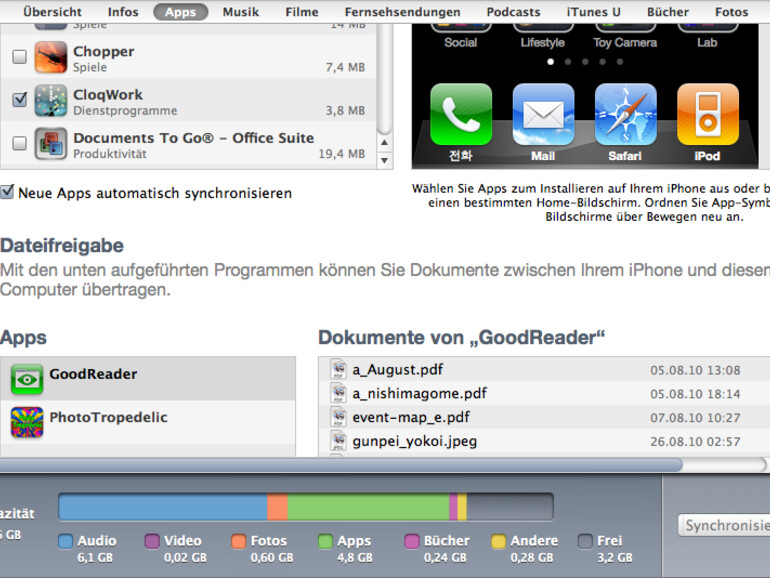Open the Fotos tab

coord(732,12)
